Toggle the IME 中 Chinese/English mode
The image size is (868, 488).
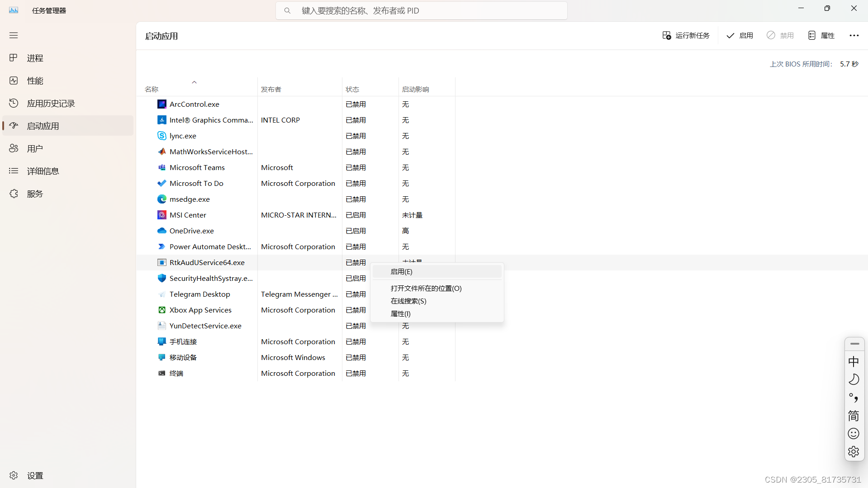click(x=854, y=361)
